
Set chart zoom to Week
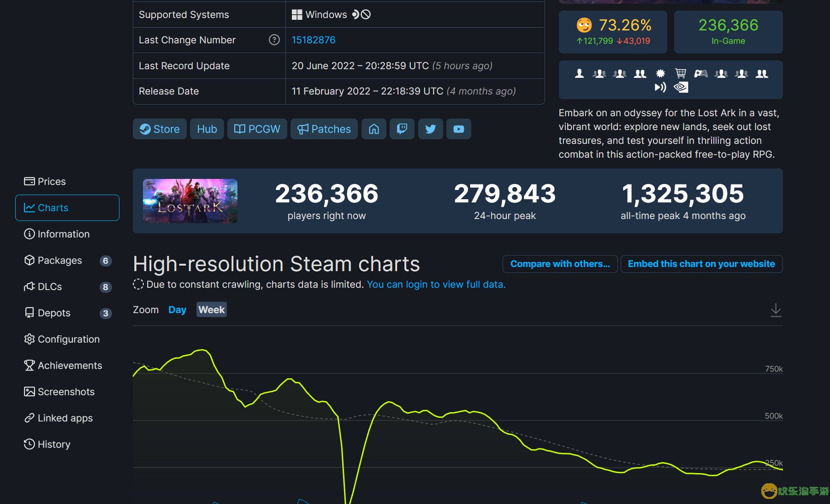coord(212,310)
